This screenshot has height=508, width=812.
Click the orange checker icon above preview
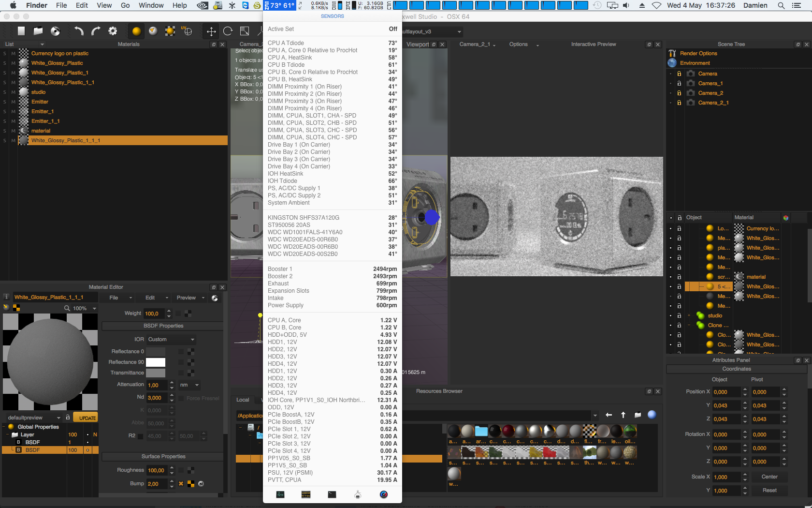(x=16, y=308)
